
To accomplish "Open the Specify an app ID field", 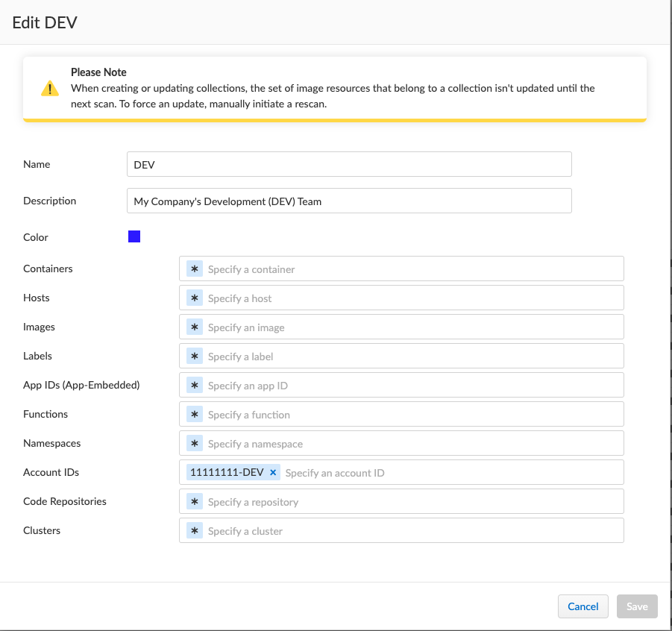I will coord(410,386).
